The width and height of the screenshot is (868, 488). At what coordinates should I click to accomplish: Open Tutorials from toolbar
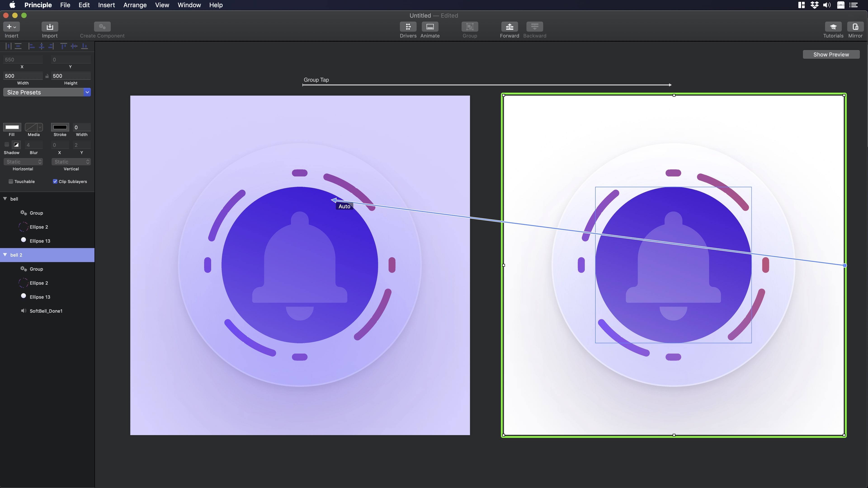833,27
